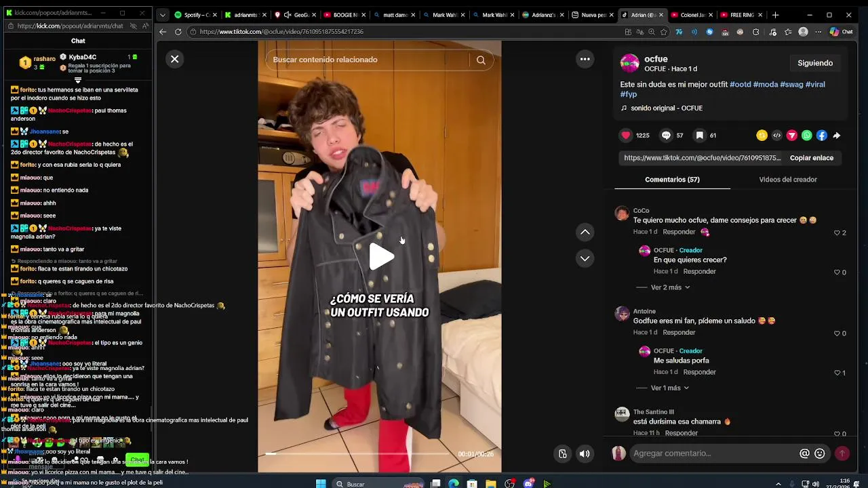The image size is (868, 488).
Task: Click the picture-in-picture icon beside volume
Action: click(562, 453)
